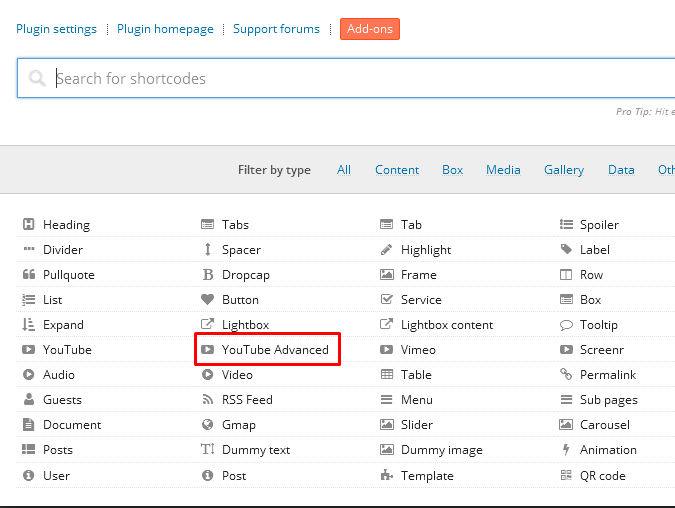The width and height of the screenshot is (675, 508).
Task: Select the Permalink chain icon
Action: click(566, 375)
